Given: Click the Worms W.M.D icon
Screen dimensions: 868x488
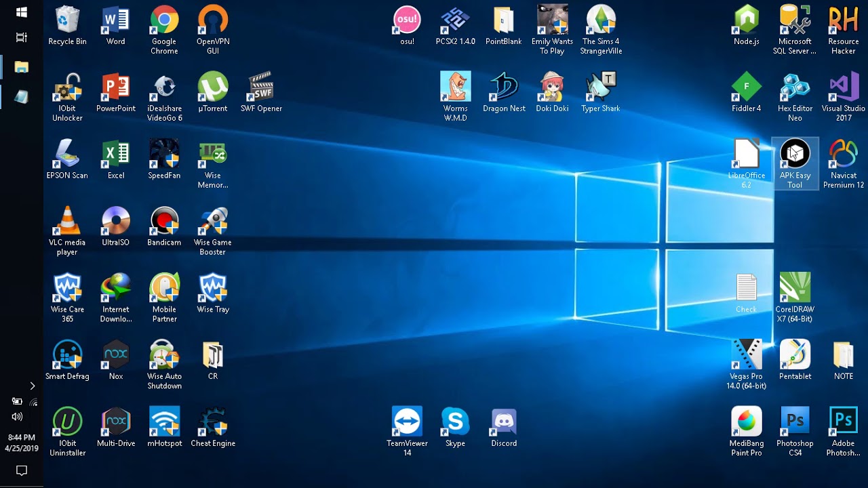Looking at the screenshot, I should pos(456,98).
